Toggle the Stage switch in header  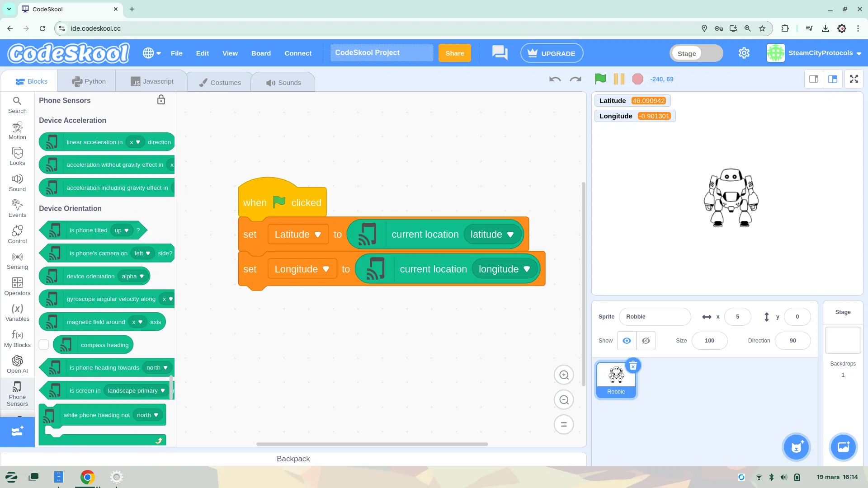click(696, 53)
